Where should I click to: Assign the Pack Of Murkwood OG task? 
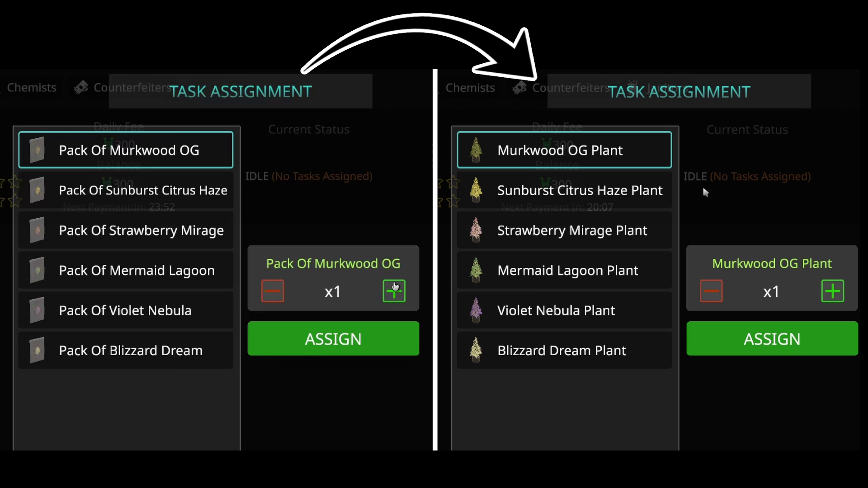(x=333, y=338)
